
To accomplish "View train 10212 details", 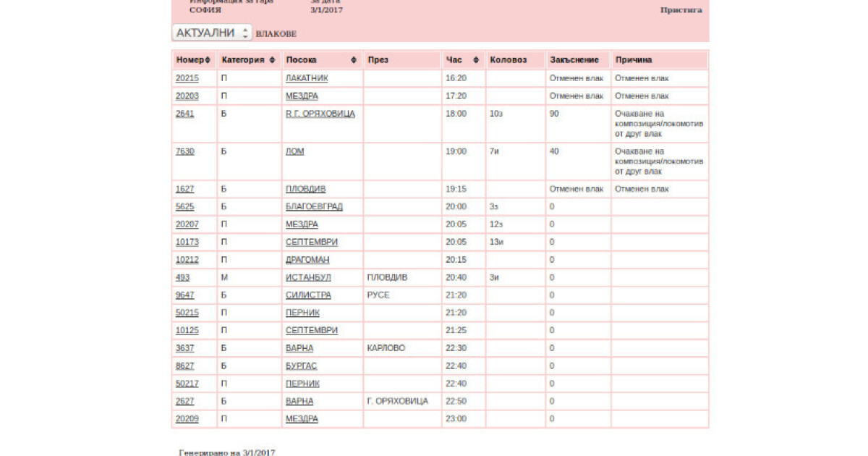I will (187, 260).
